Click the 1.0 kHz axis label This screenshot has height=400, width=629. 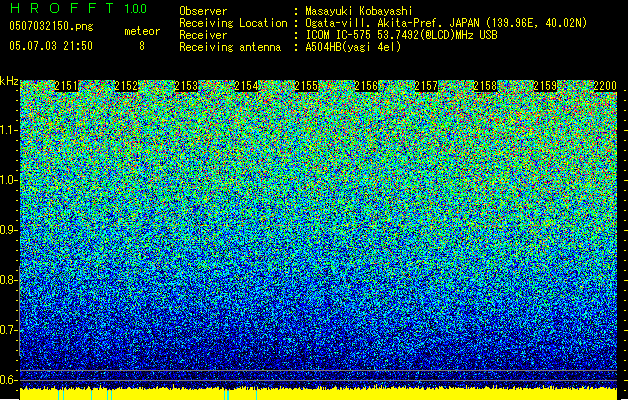point(9,180)
